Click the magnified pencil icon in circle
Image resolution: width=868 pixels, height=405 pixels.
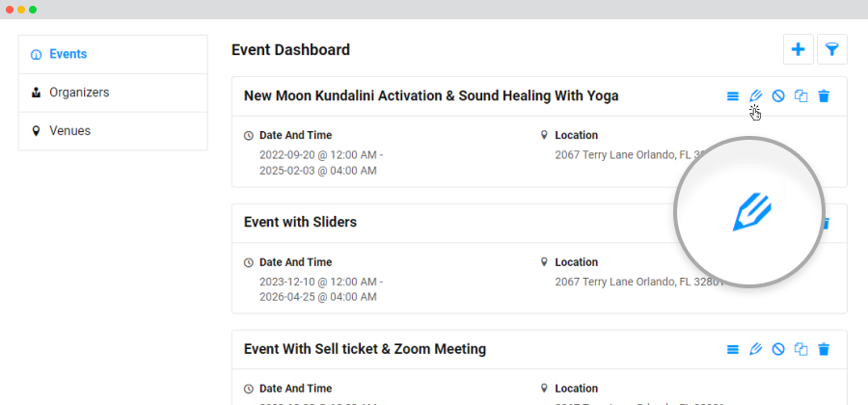click(751, 212)
